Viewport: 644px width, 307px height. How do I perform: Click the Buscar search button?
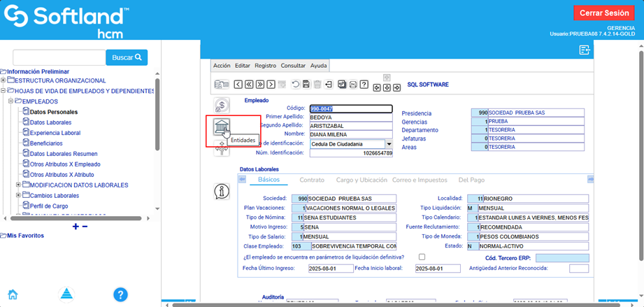tap(127, 57)
